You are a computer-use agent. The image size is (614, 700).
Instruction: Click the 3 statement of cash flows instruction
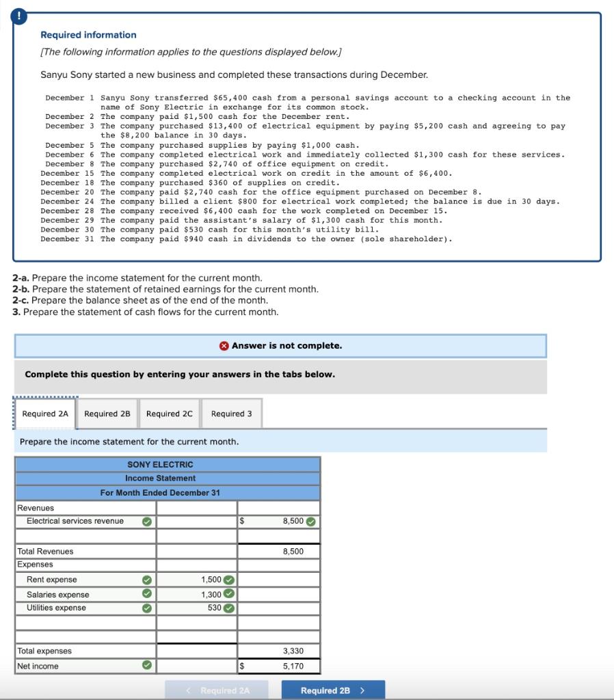pyautogui.click(x=145, y=312)
